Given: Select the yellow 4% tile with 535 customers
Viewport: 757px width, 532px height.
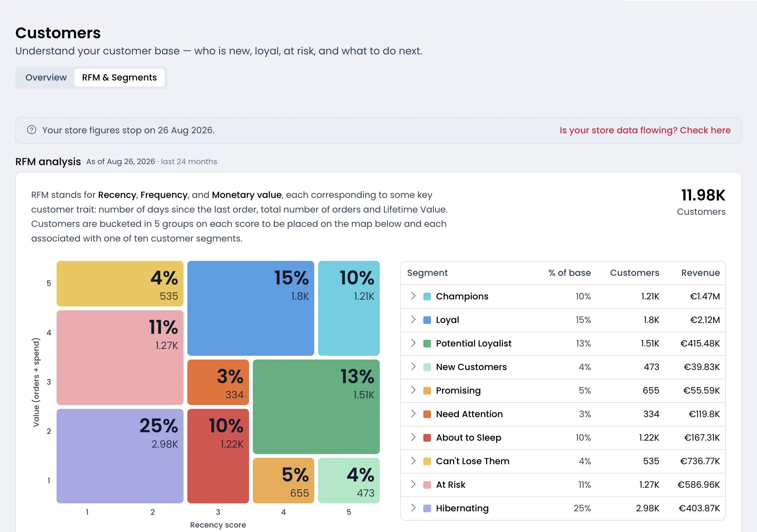Looking at the screenshot, I should pos(120,283).
